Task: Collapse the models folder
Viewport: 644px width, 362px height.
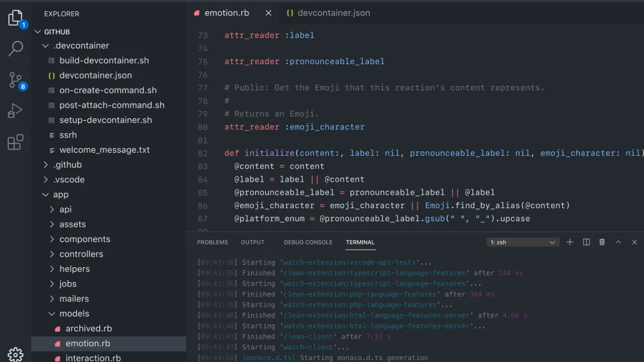Action: pos(44,314)
